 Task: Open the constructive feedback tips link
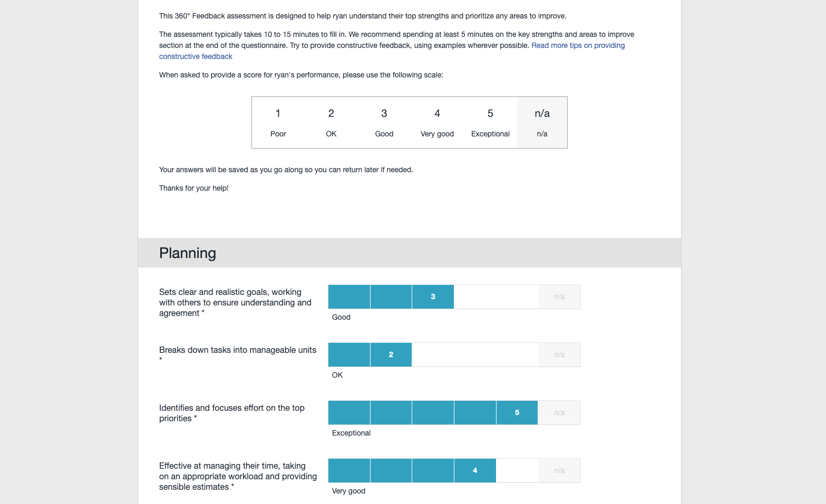coord(578,46)
